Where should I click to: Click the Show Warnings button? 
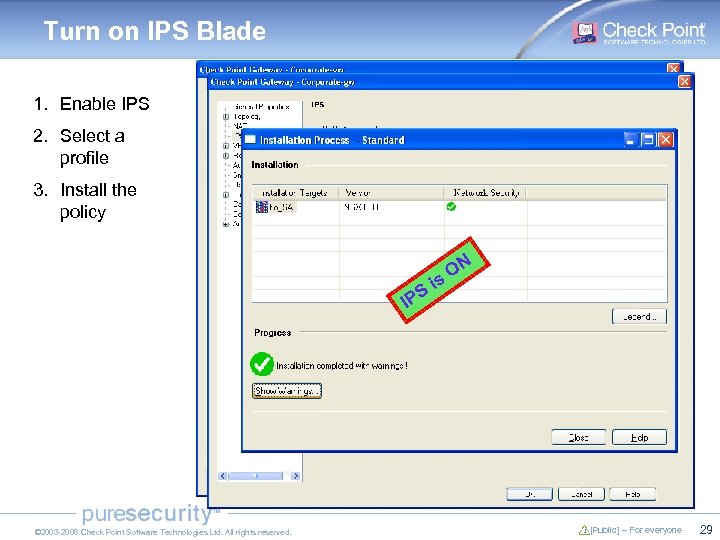[287, 391]
